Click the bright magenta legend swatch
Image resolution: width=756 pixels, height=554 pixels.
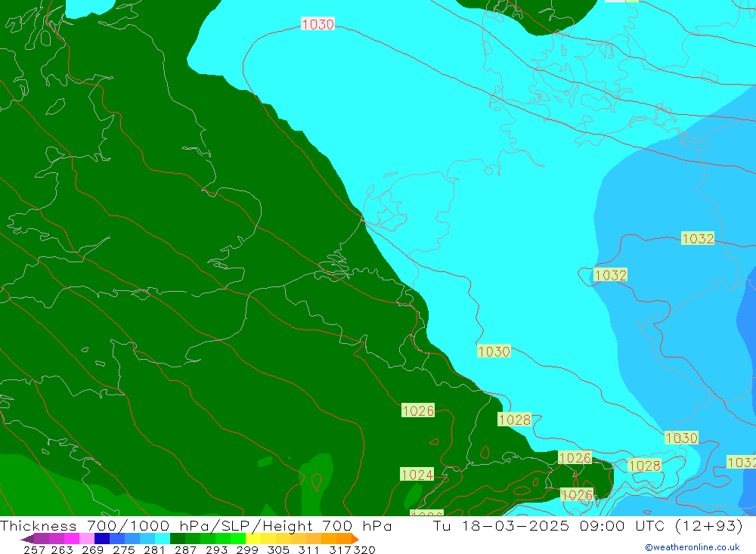click(72, 539)
